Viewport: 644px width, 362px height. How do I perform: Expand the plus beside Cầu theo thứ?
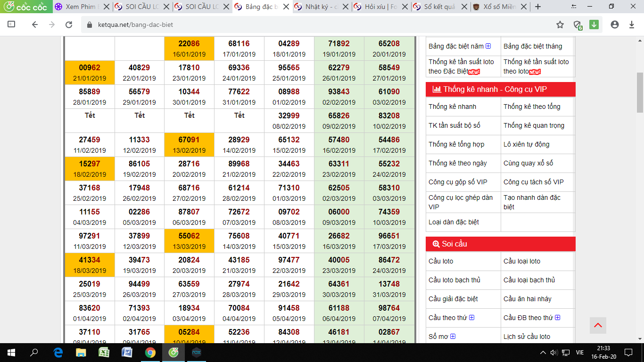(x=471, y=318)
